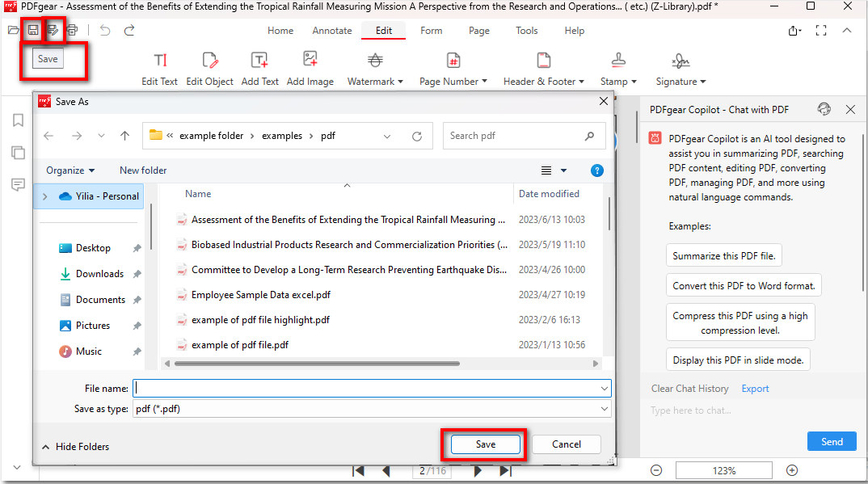Refresh the folder in Save As dialog
Image resolution: width=868 pixels, height=484 pixels.
point(417,137)
